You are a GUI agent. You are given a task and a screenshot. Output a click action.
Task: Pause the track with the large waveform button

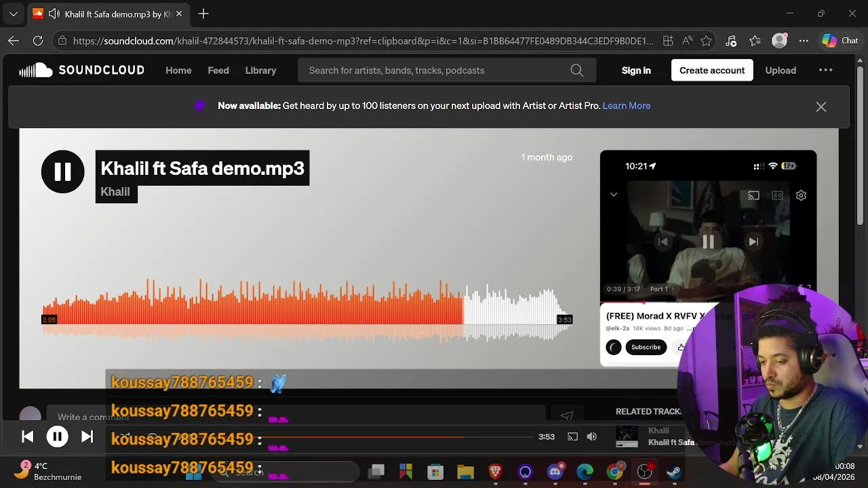pyautogui.click(x=62, y=171)
